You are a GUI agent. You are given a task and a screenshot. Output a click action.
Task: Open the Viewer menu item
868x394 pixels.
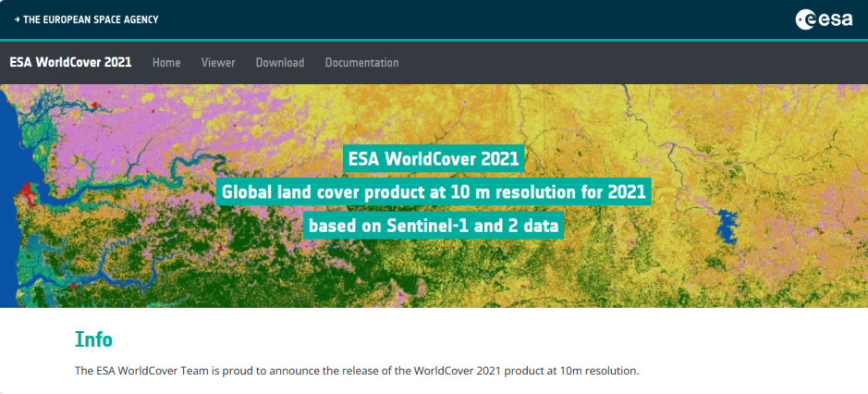(218, 63)
